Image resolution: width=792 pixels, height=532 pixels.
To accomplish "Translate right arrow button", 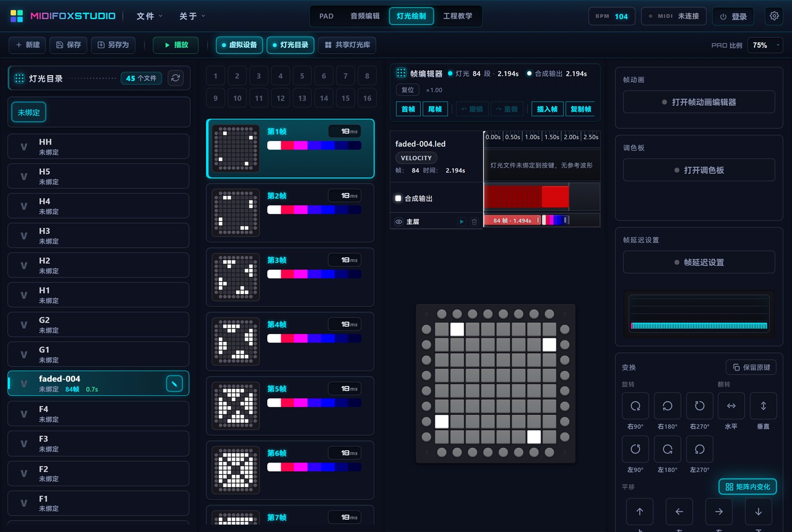I will [x=719, y=511].
